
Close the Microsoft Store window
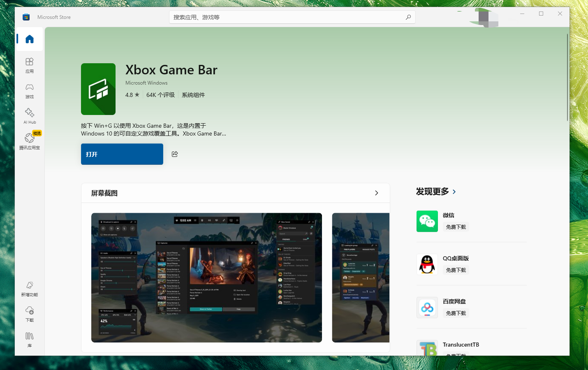[560, 14]
